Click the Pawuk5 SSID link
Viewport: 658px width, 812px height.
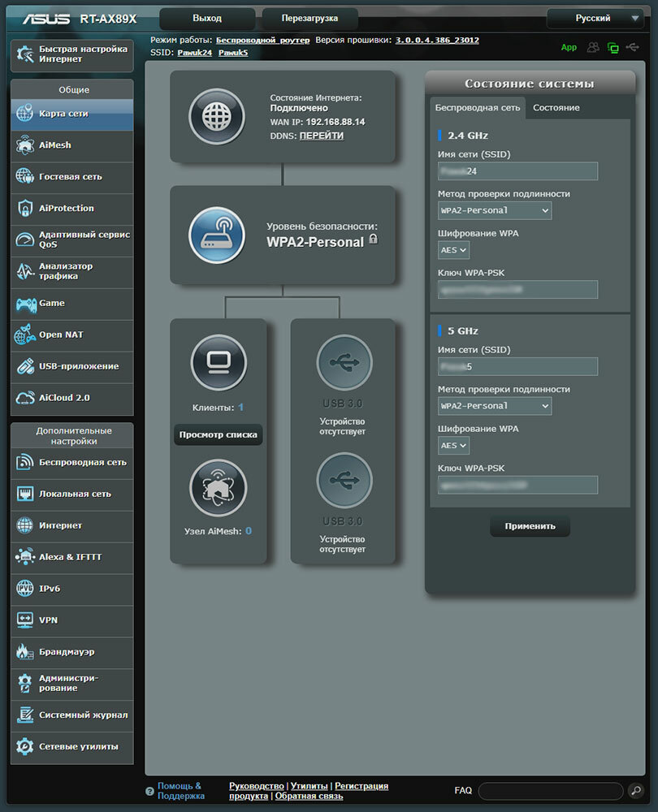(233, 53)
